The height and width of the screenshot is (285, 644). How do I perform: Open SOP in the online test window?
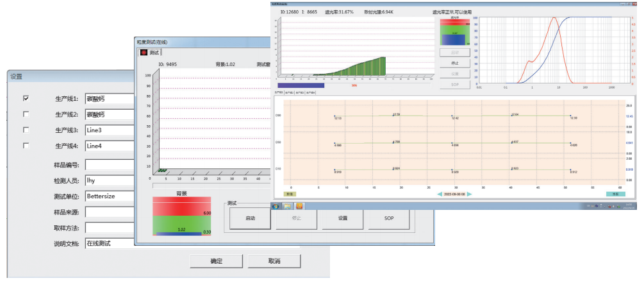(x=388, y=218)
